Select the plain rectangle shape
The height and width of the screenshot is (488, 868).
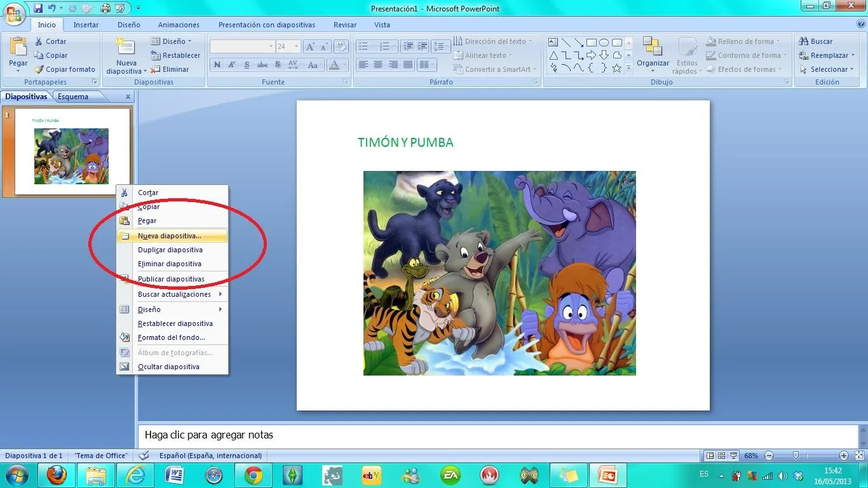tap(591, 43)
